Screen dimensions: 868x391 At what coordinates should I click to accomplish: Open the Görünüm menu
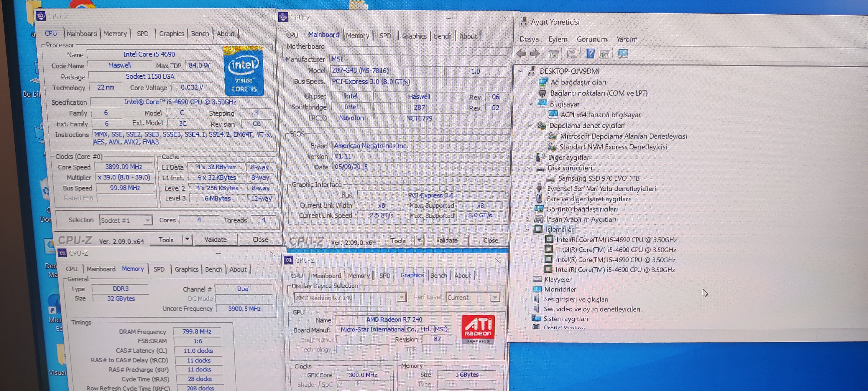(592, 39)
